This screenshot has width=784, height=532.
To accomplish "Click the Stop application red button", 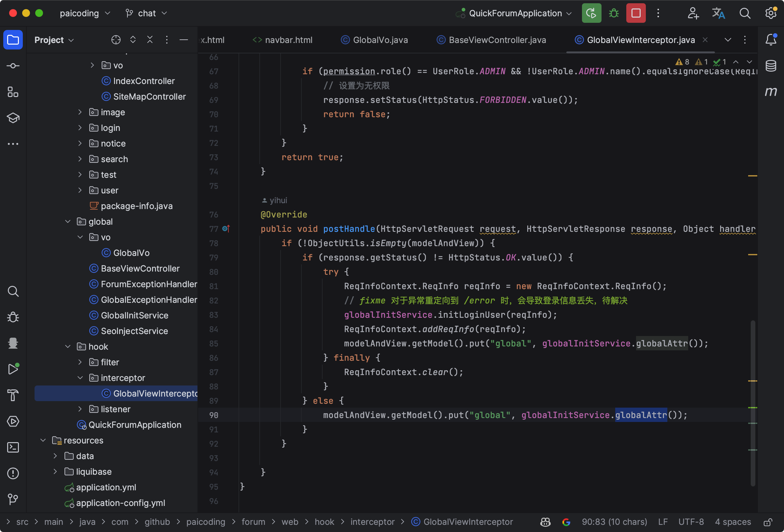I will click(635, 13).
